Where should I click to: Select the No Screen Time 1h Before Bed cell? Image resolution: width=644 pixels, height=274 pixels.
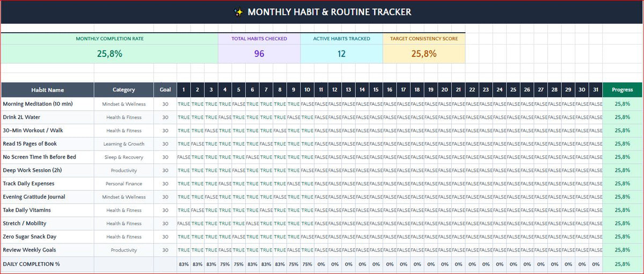47,157
